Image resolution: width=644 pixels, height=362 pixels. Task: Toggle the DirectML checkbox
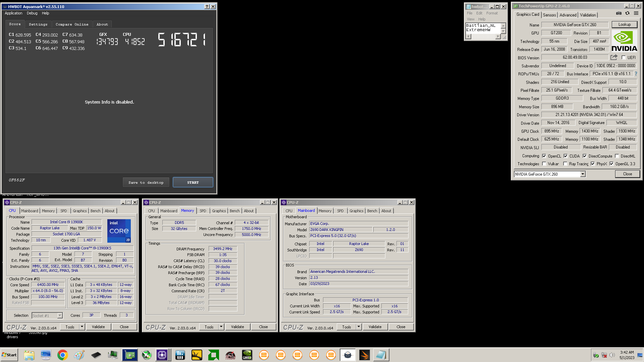pos(617,156)
